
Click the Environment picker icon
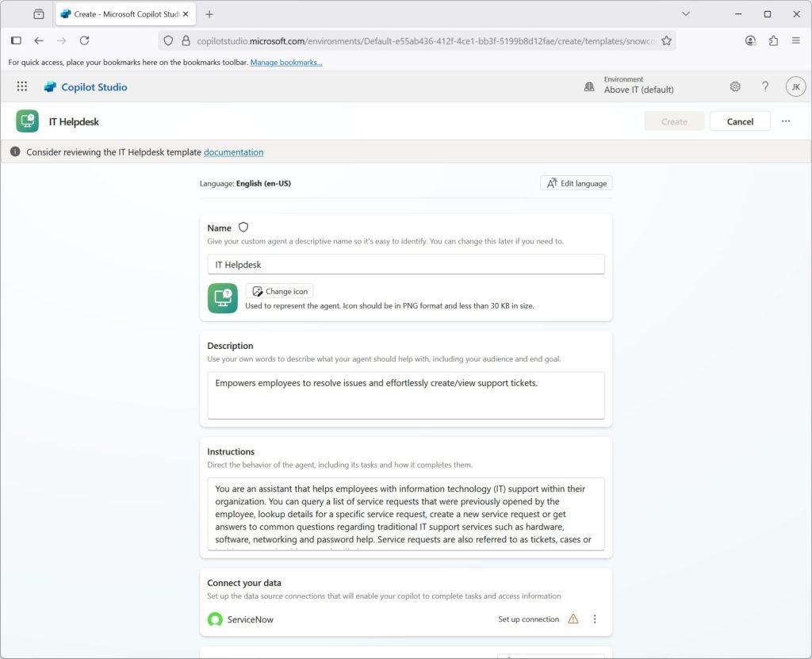[x=589, y=87]
